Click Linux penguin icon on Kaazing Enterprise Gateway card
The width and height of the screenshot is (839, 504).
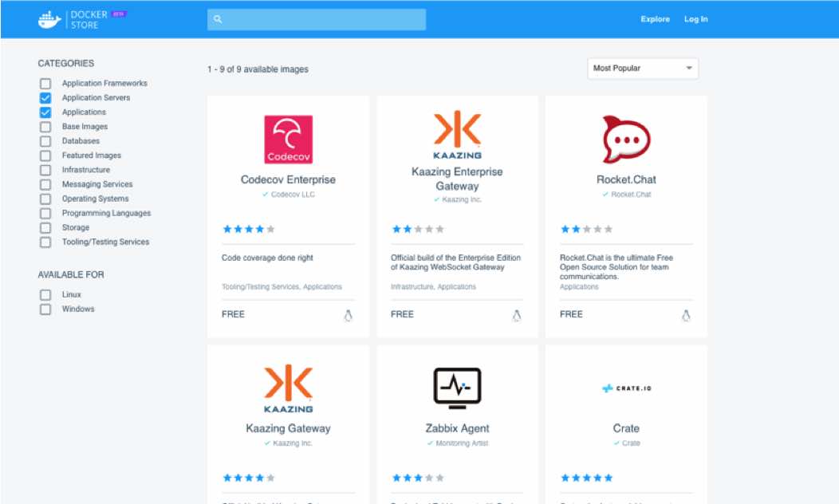(x=516, y=316)
